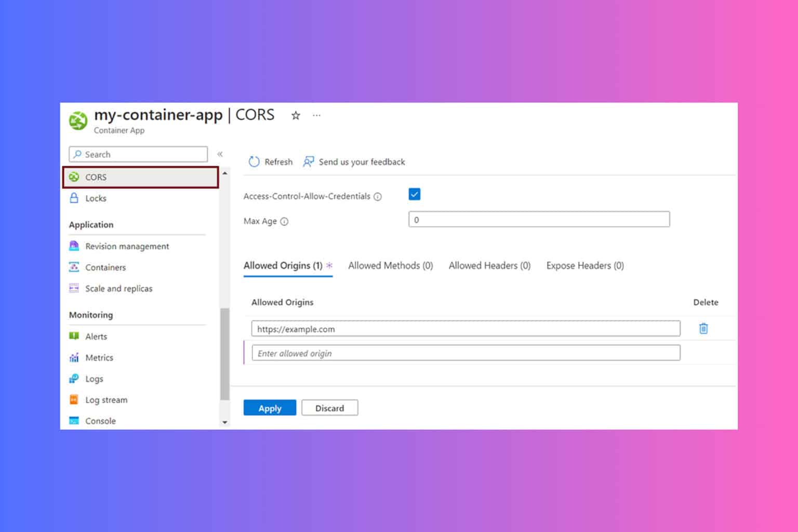Delete the https://example.com origin

(703, 328)
